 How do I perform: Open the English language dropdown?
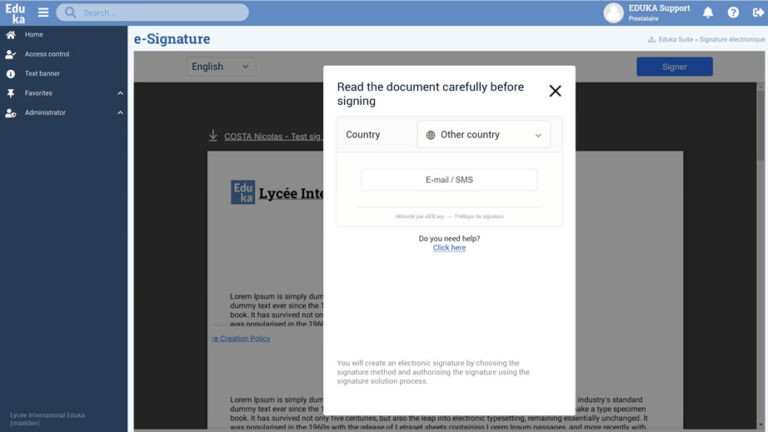220,67
